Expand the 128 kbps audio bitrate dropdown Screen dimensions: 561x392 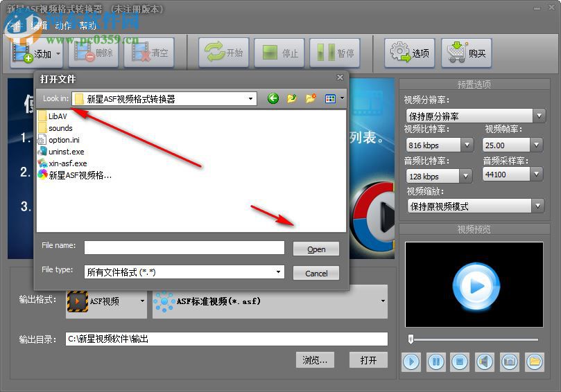point(465,176)
